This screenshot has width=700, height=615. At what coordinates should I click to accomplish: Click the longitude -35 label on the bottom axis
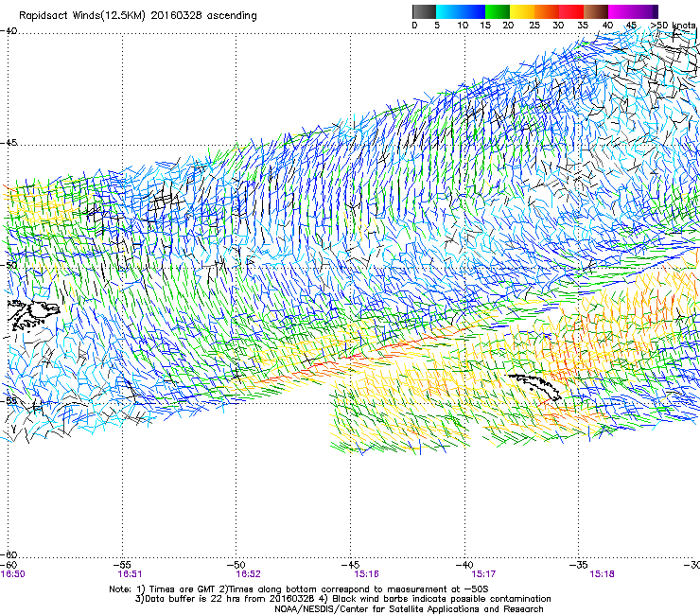point(578,565)
